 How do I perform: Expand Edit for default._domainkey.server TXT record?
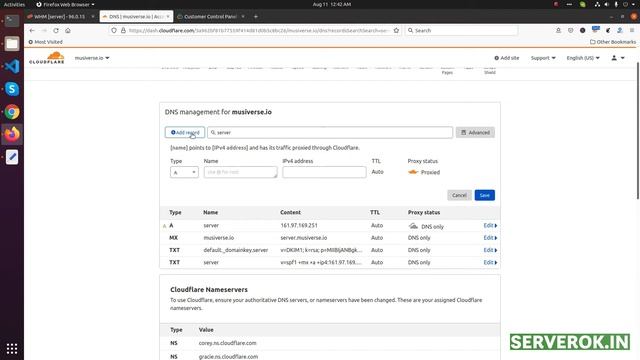pos(490,250)
